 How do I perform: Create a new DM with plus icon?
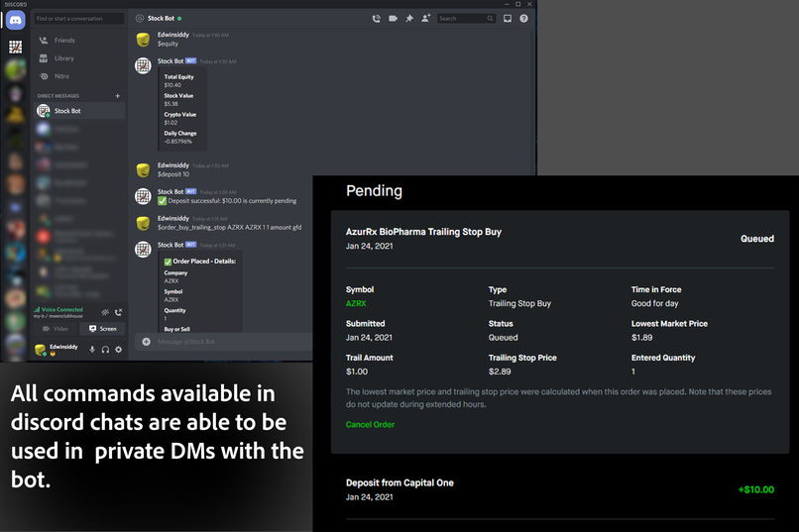(x=118, y=96)
